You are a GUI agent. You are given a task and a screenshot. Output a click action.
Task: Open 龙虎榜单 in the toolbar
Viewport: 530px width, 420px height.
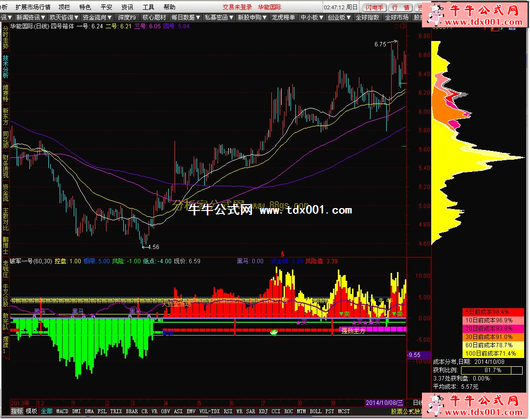[x=283, y=17]
